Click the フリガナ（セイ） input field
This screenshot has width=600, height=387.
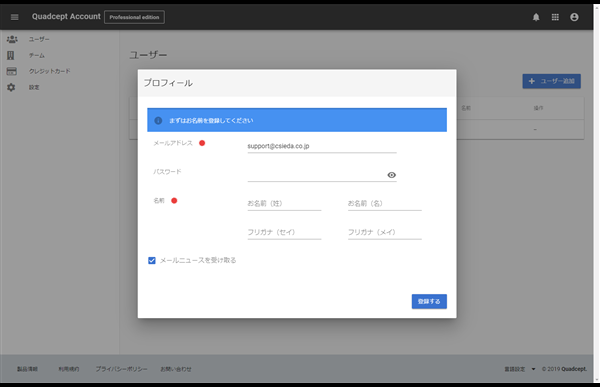[x=284, y=232]
